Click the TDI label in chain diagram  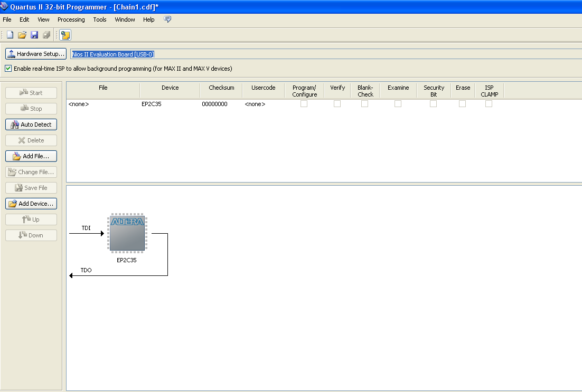(86, 228)
